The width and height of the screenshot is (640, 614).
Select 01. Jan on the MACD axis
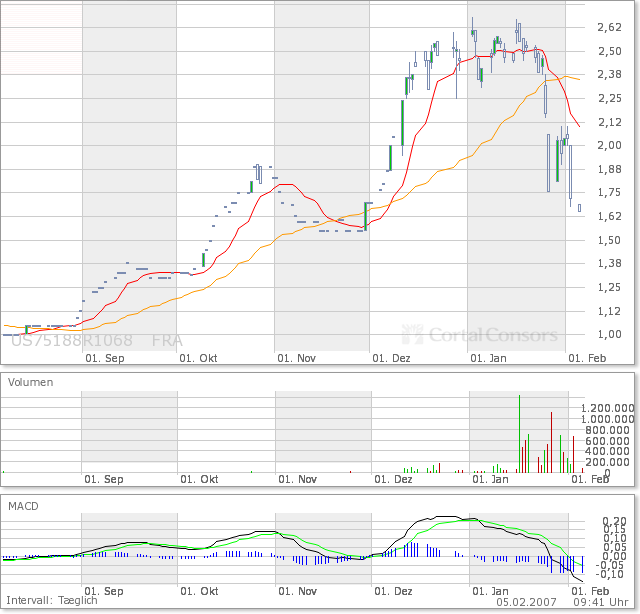tap(490, 591)
